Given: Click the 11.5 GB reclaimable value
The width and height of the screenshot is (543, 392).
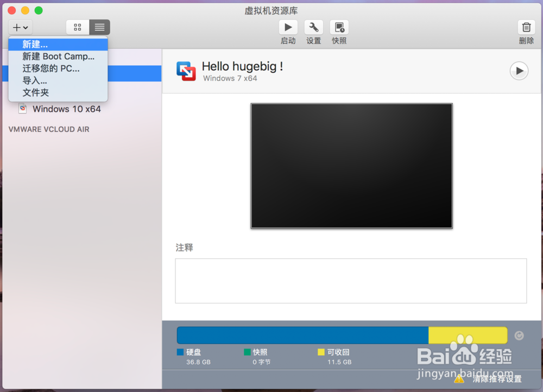Looking at the screenshot, I should pyautogui.click(x=339, y=362).
